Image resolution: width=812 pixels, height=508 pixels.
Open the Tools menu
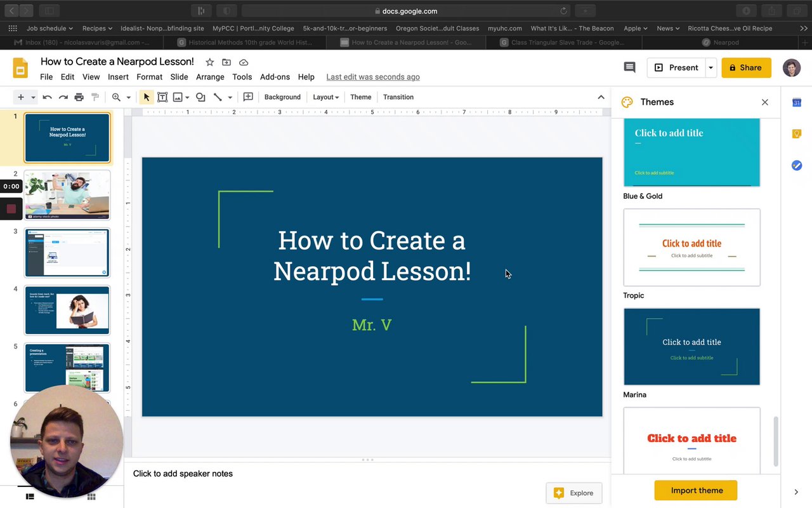(x=242, y=77)
